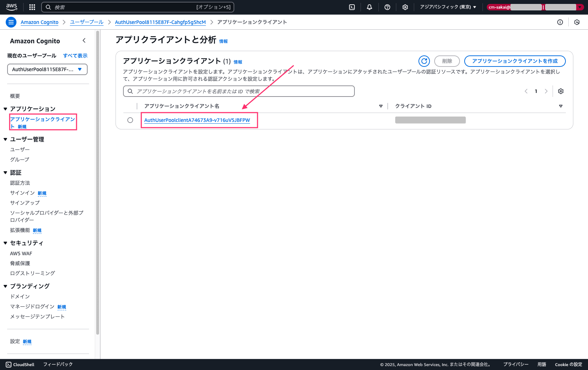The image size is (588, 370).
Task: Open the help question mark menu
Action: (x=387, y=7)
